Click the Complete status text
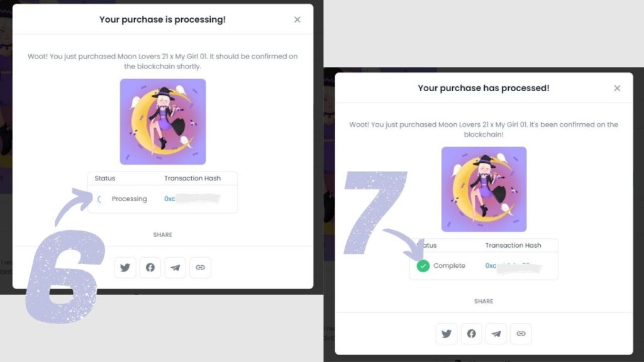Viewport: 644px width, 362px height. pyautogui.click(x=449, y=266)
